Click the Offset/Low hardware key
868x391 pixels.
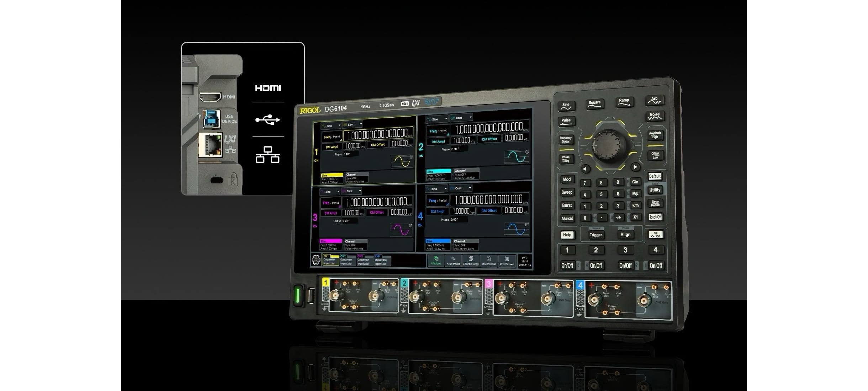click(x=655, y=155)
